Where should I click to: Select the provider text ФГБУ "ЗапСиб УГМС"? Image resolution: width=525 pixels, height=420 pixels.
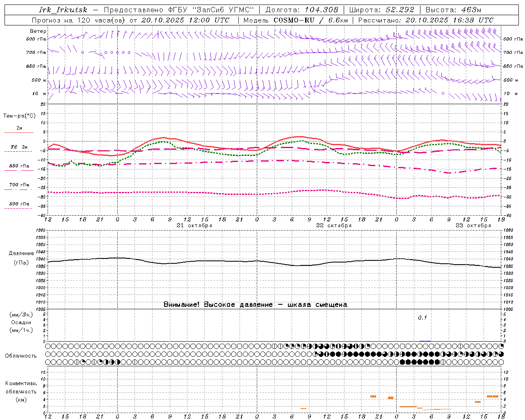(x=210, y=10)
